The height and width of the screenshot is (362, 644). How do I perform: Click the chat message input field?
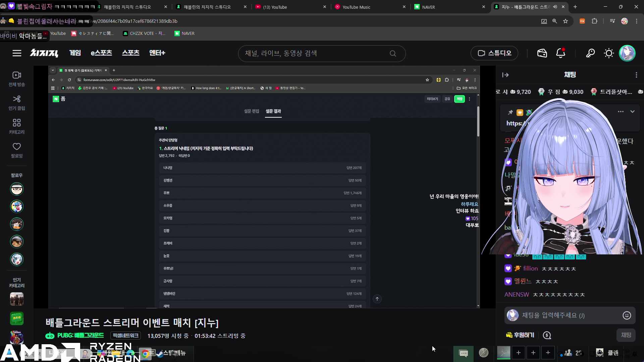(567, 315)
